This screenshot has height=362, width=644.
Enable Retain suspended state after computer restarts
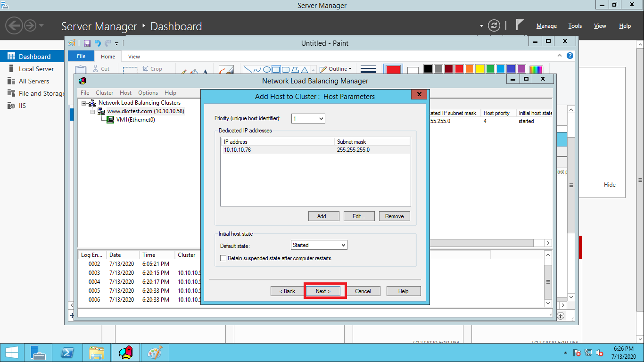click(x=223, y=258)
